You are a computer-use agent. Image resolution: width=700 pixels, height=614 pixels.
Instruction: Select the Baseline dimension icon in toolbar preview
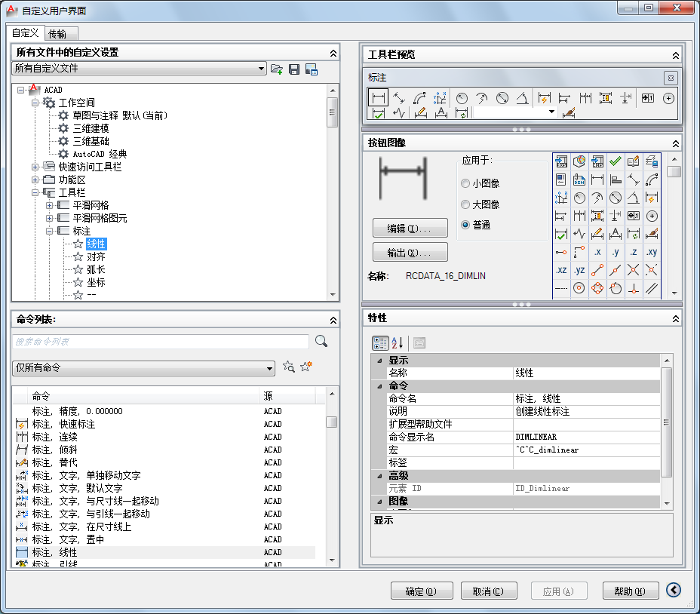pos(565,98)
